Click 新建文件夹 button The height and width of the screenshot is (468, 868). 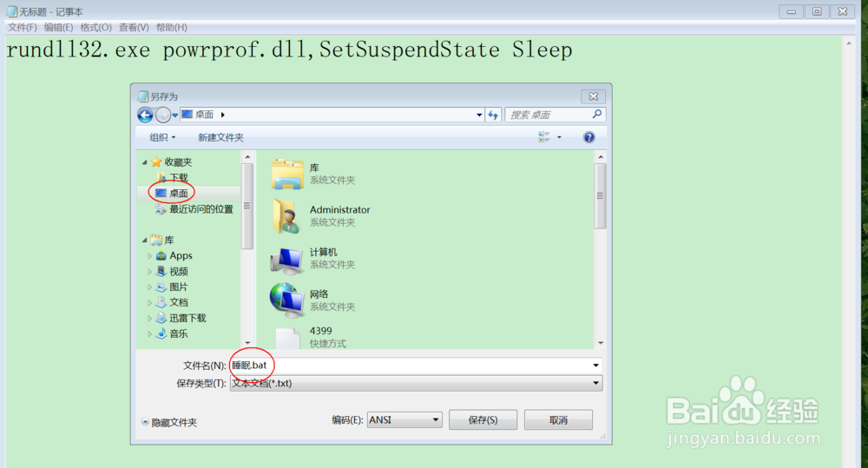220,137
